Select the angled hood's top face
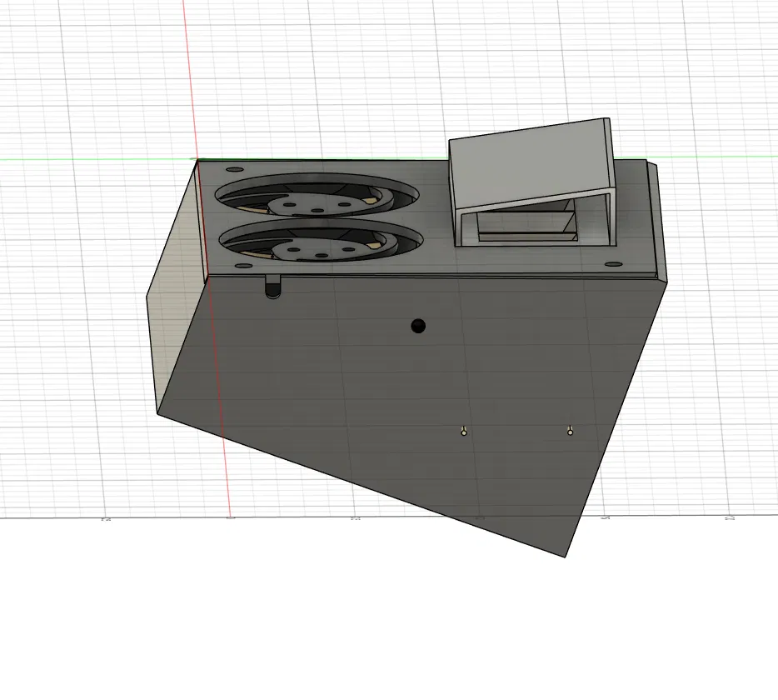Viewport: 778px width, 700px height. pos(532,163)
